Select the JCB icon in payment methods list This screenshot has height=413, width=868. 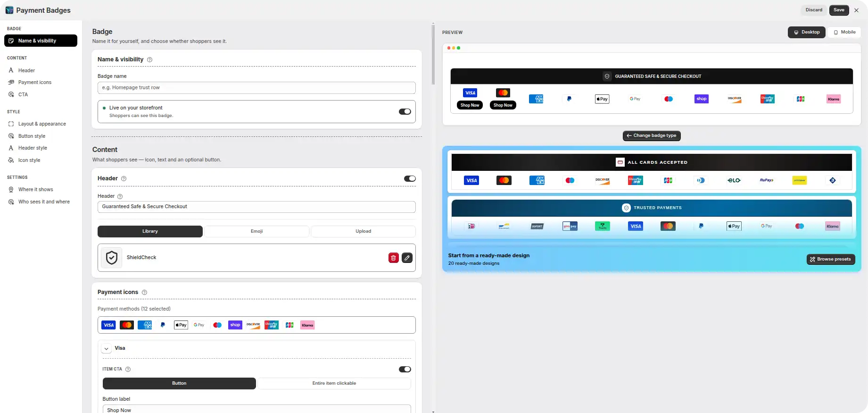pos(289,325)
